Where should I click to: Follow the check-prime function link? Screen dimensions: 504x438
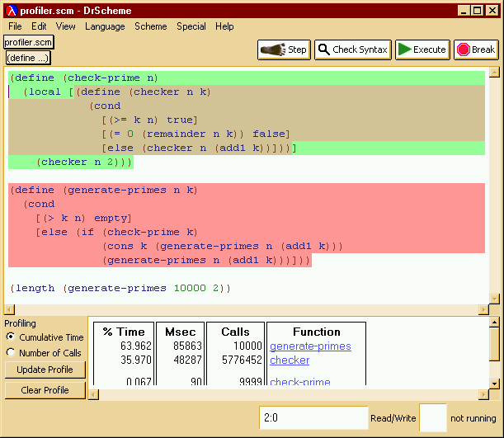pos(300,382)
